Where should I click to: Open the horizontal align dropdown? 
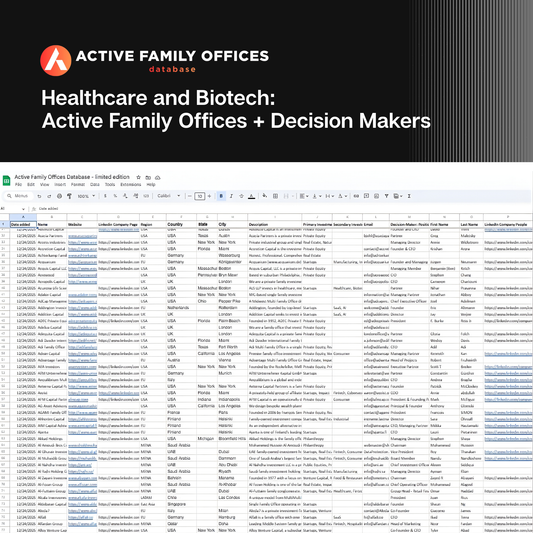pyautogui.click(x=304, y=196)
